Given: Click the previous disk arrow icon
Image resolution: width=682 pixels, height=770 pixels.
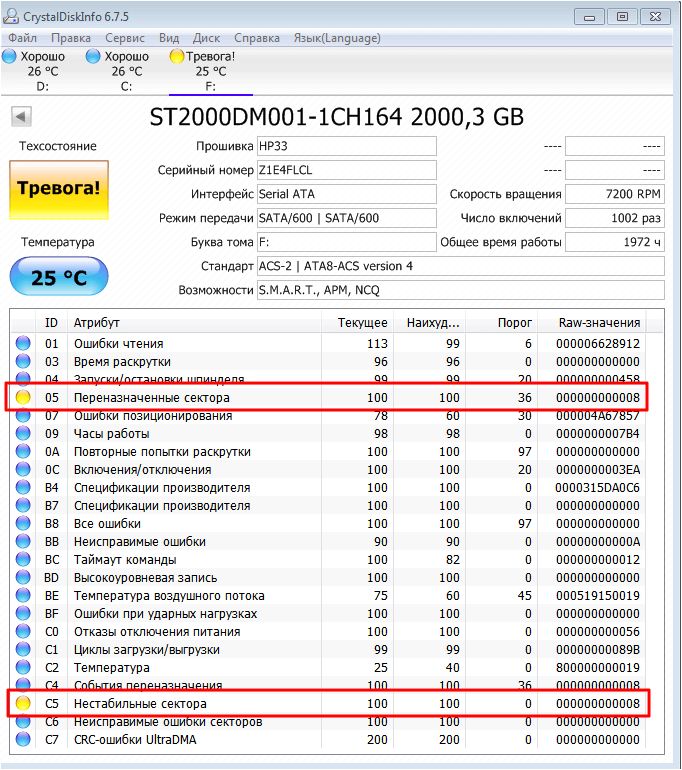Looking at the screenshot, I should point(21,117).
